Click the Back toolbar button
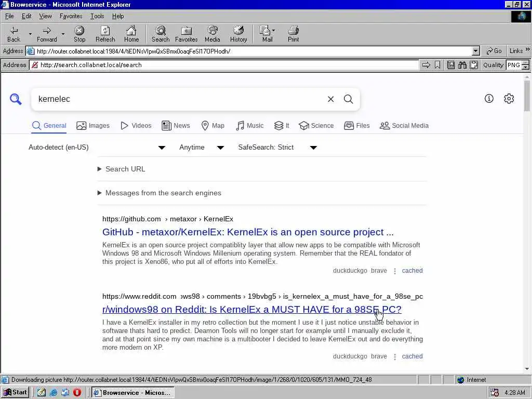 click(x=14, y=34)
